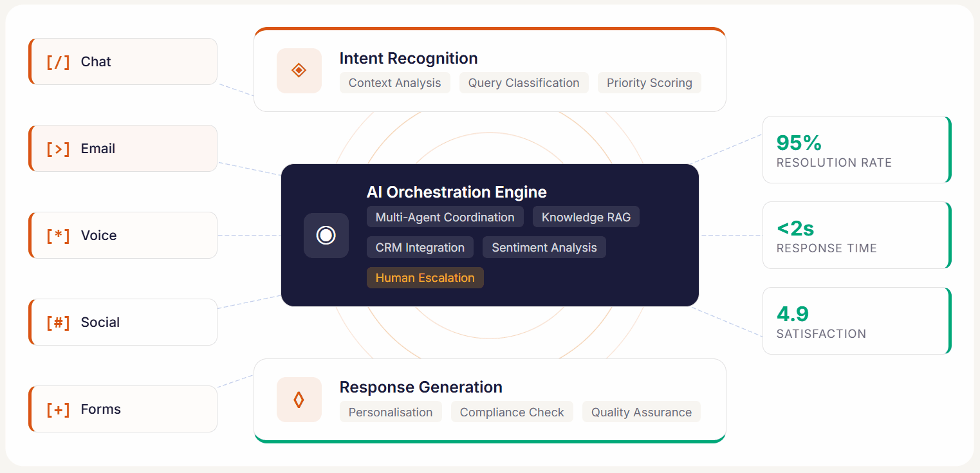
Task: Open the 95% Resolution Rate card
Action: coord(856,149)
